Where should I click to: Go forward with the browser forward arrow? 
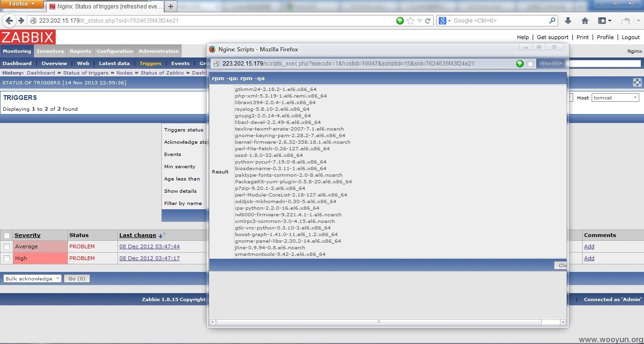point(21,21)
